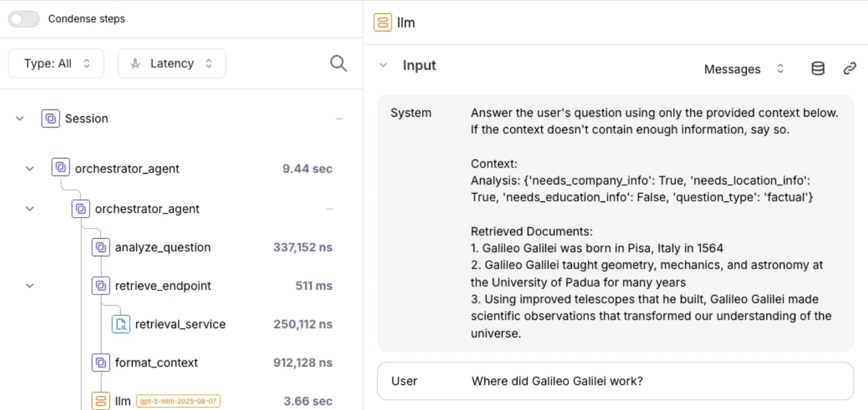This screenshot has height=410, width=868.
Task: Open the Messages view dropdown
Action: pos(745,69)
